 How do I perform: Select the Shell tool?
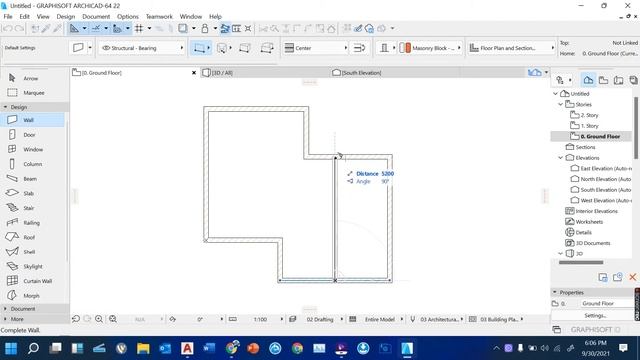(33, 252)
